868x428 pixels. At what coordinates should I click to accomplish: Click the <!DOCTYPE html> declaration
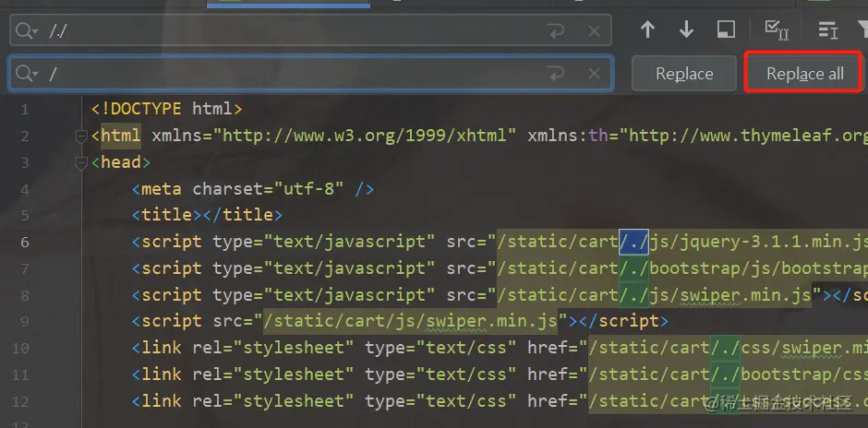[166, 109]
